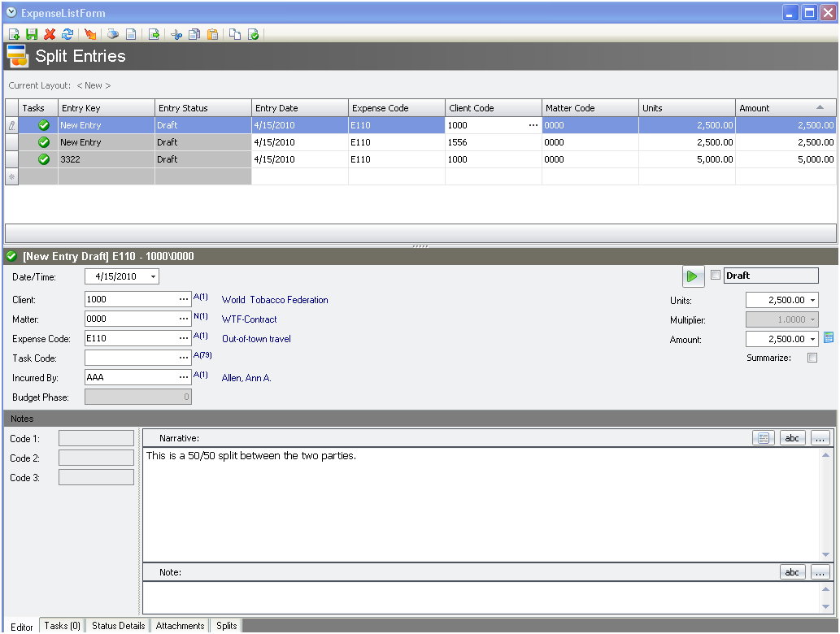
Task: Save using the green floppy disk icon
Action: coord(32,34)
